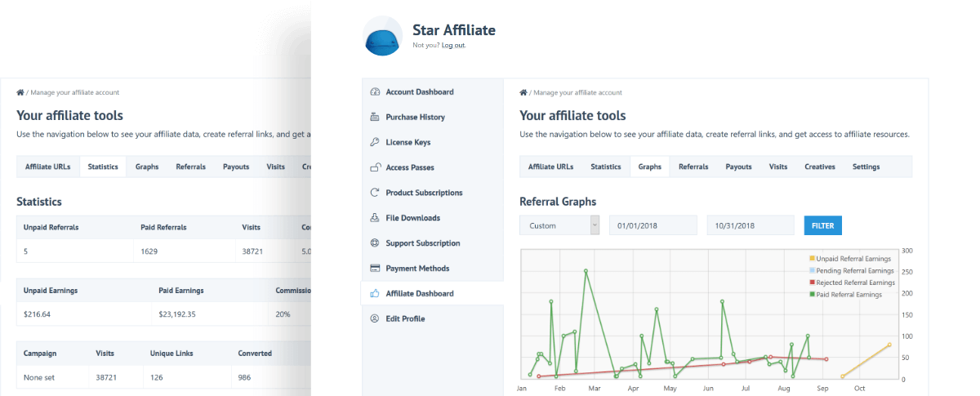
Task: Open the Settings tab in right panel
Action: pyautogui.click(x=866, y=167)
